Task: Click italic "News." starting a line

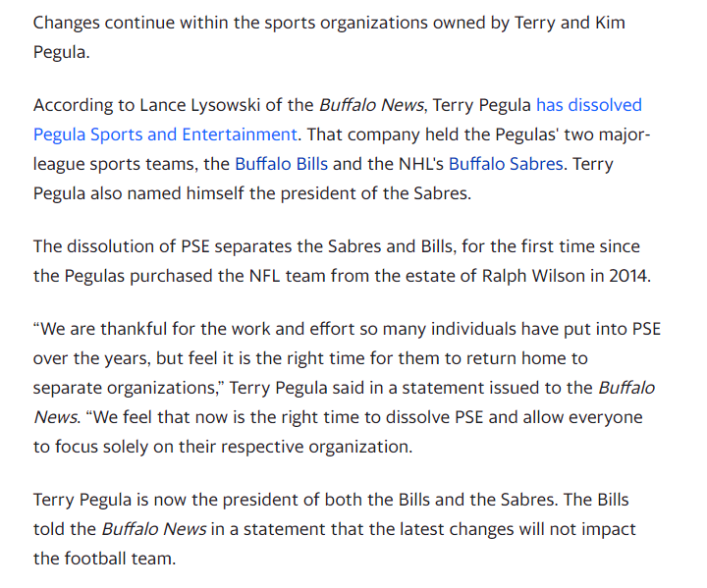Action: [x=57, y=417]
